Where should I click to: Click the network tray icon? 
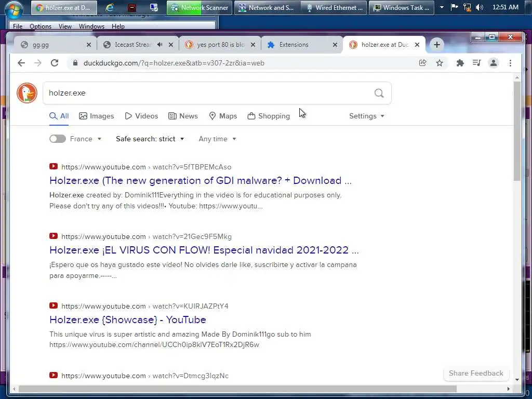point(467,7)
